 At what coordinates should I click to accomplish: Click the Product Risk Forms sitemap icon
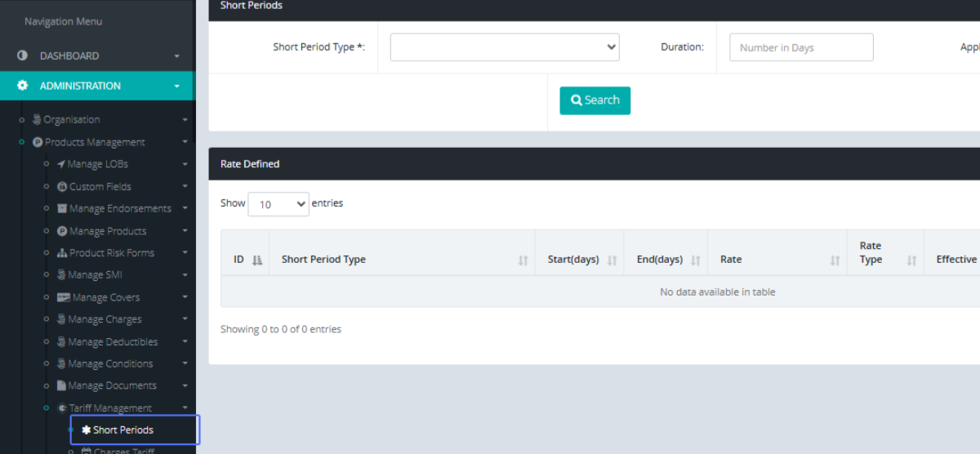(x=62, y=253)
